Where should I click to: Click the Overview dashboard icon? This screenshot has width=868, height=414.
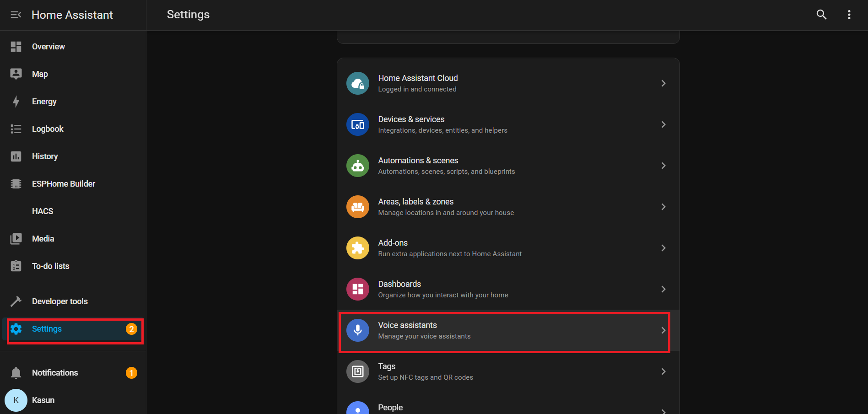pyautogui.click(x=16, y=47)
